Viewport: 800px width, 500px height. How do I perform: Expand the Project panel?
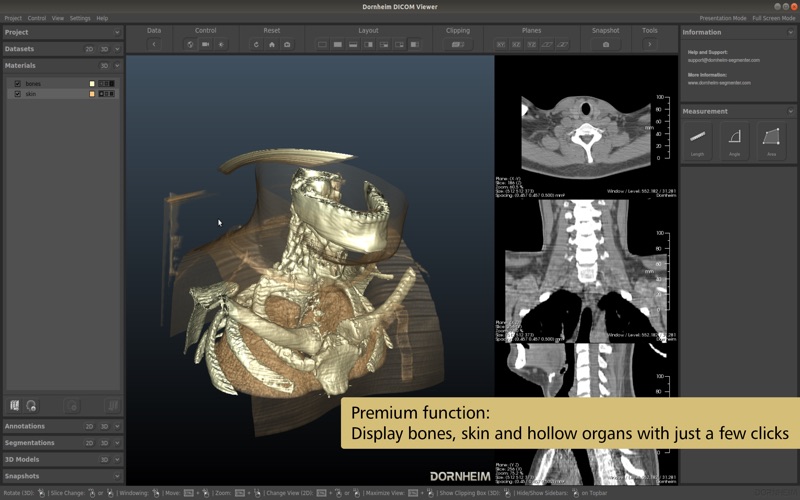coord(117,32)
